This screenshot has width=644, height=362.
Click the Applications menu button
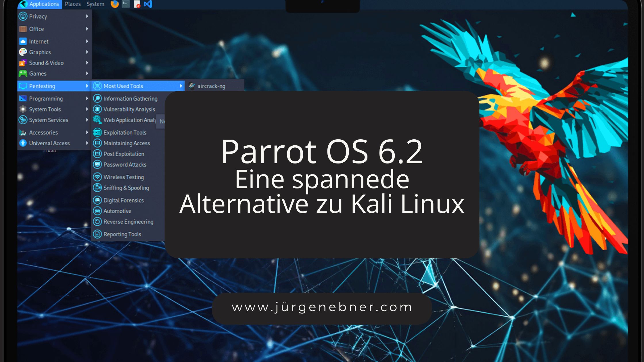[x=43, y=4]
